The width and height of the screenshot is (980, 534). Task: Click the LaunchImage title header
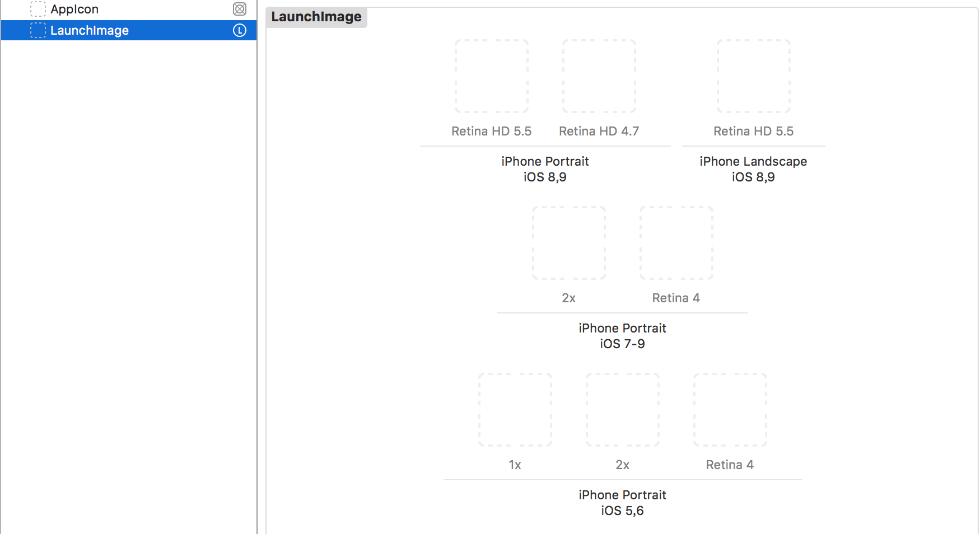coord(316,17)
